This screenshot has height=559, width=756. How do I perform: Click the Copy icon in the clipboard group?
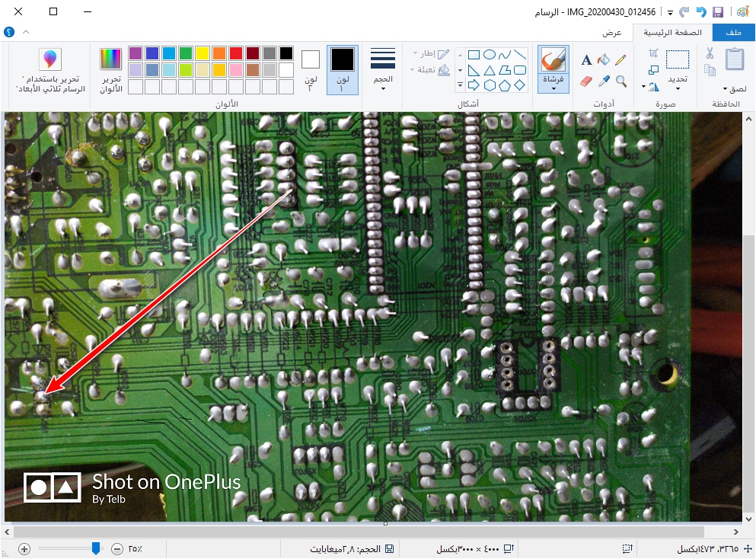pos(710,71)
